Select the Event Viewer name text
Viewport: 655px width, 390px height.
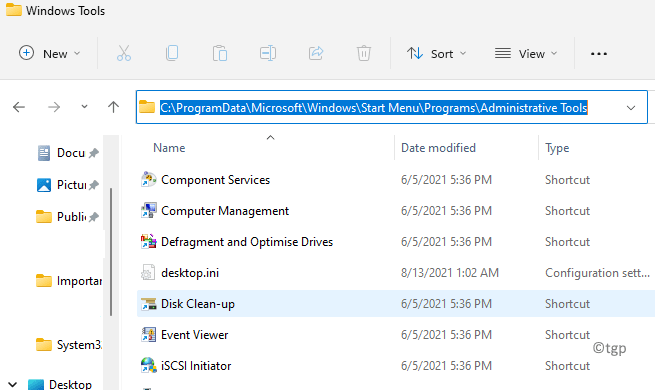[x=195, y=334]
